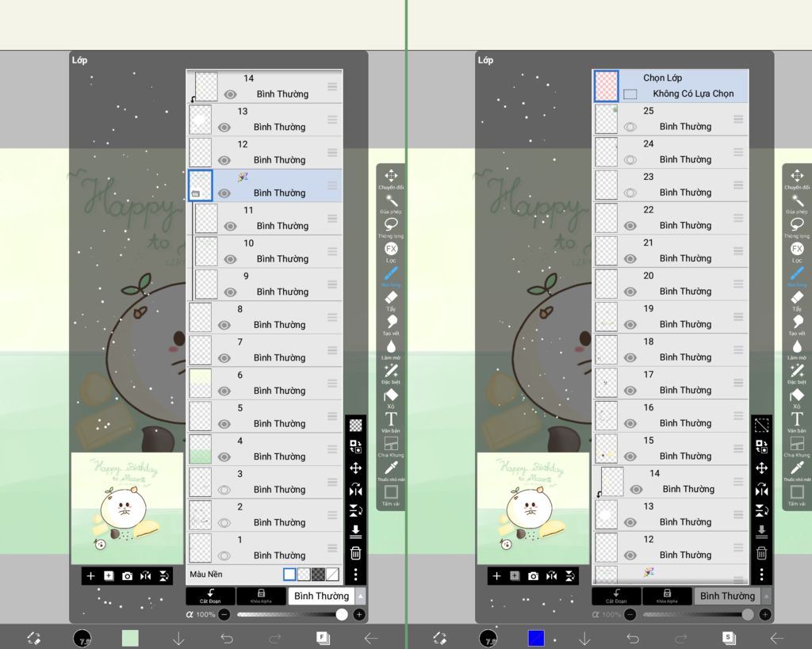Click layer 12 drag handle in left panel
The width and height of the screenshot is (812, 649).
tap(332, 152)
